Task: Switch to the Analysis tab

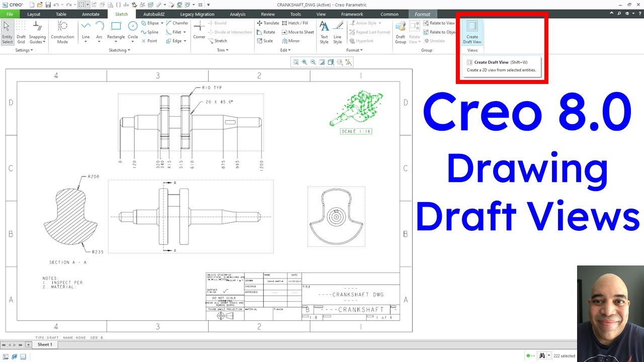Action: [237, 14]
